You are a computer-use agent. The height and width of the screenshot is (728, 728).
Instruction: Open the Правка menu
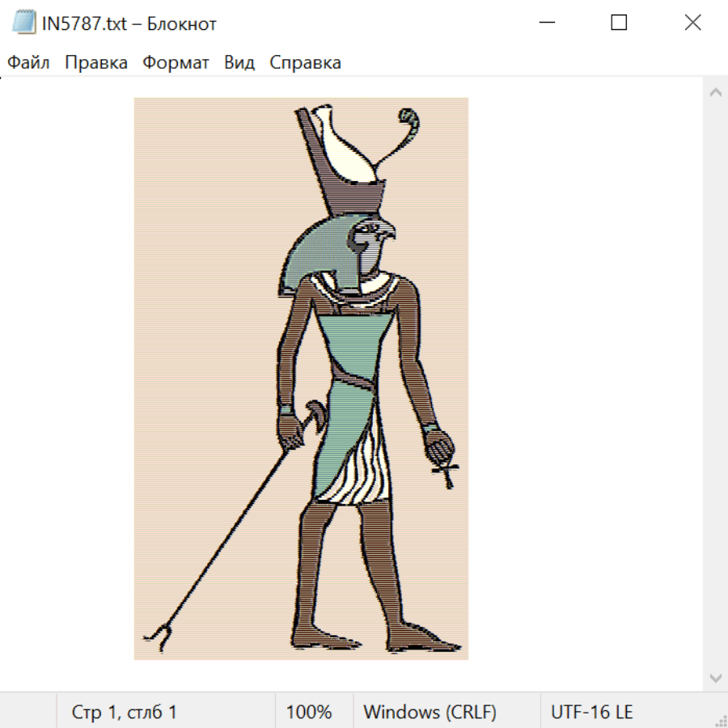pos(96,63)
